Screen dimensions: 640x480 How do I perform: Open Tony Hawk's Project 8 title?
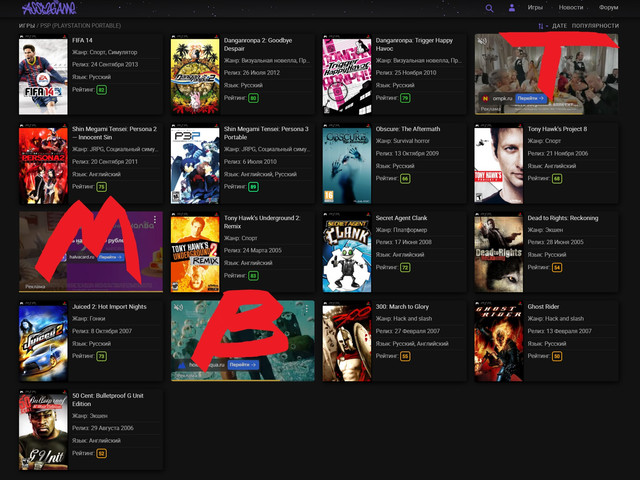(557, 129)
